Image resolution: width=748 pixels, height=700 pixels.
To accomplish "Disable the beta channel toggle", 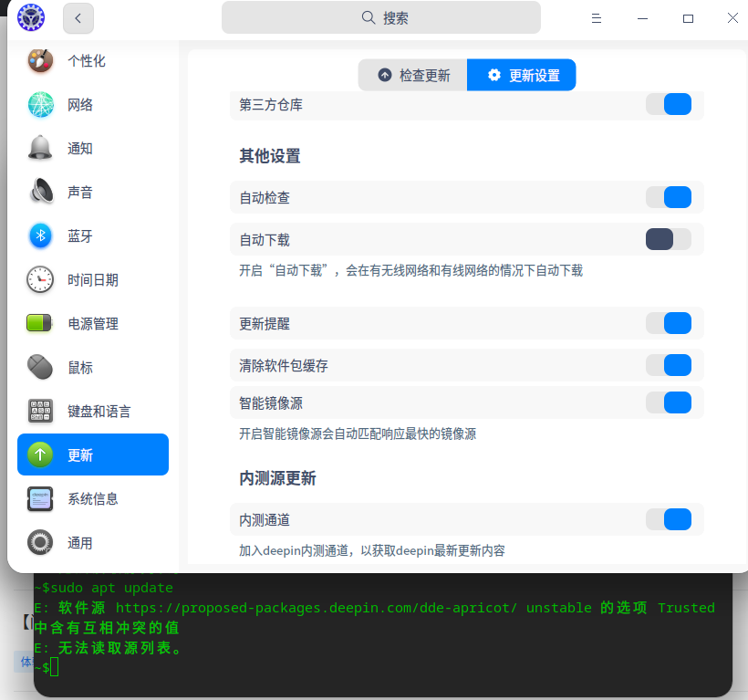I will [669, 518].
